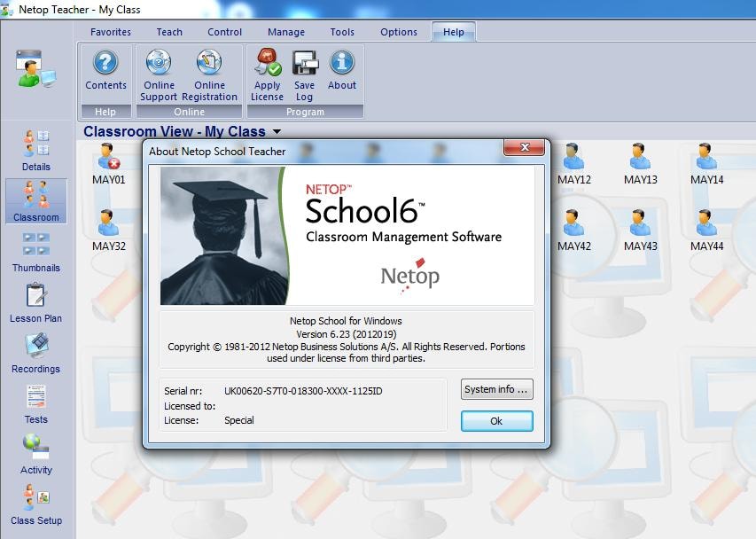Open Class Setup in sidebar

(36, 504)
